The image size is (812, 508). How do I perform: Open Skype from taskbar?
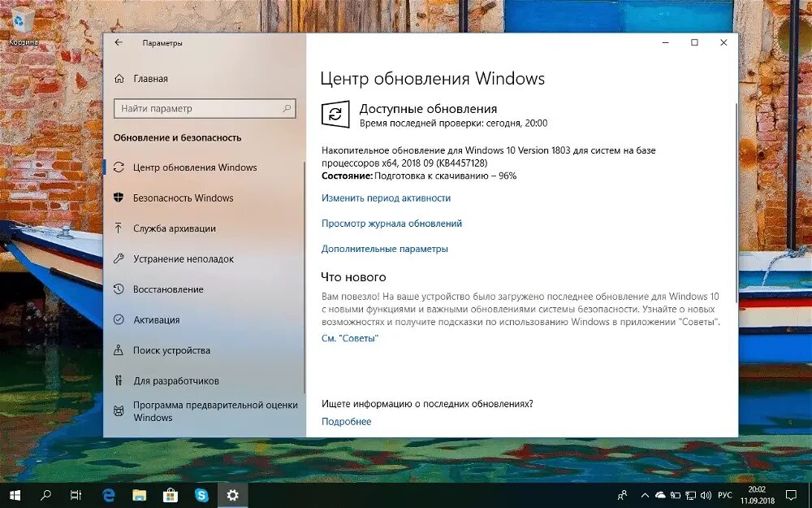(x=201, y=495)
